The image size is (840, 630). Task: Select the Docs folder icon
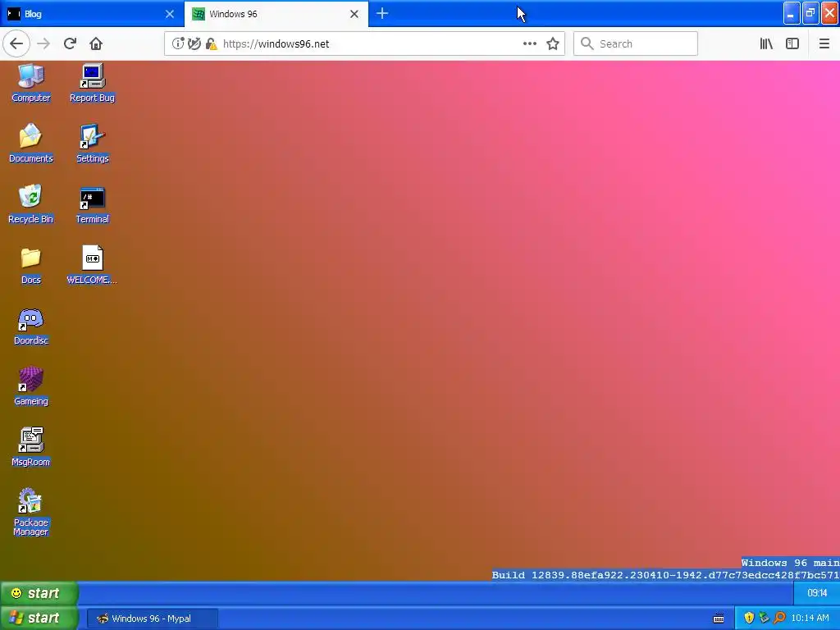pos(30,265)
